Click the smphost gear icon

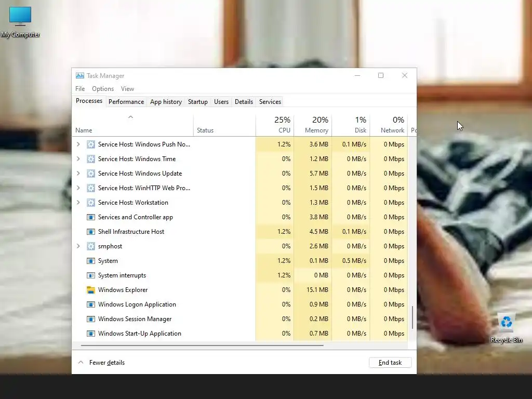[90, 246]
